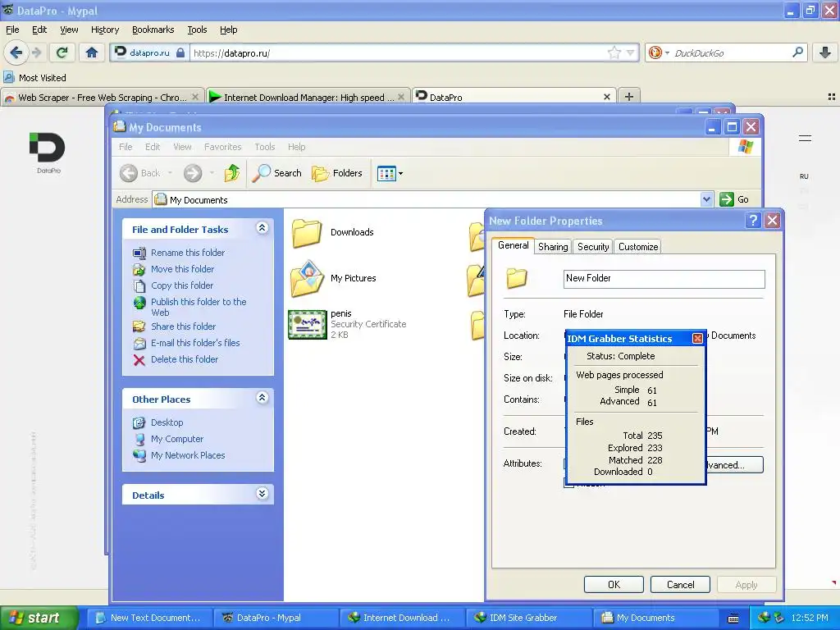Click help question mark in Properties dialog
Screen dimensions: 840x630
[753, 220]
